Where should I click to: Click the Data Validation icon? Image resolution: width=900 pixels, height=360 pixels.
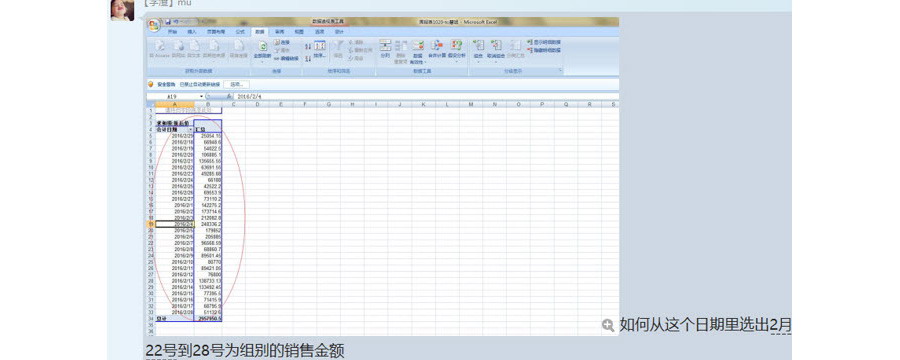click(x=418, y=45)
